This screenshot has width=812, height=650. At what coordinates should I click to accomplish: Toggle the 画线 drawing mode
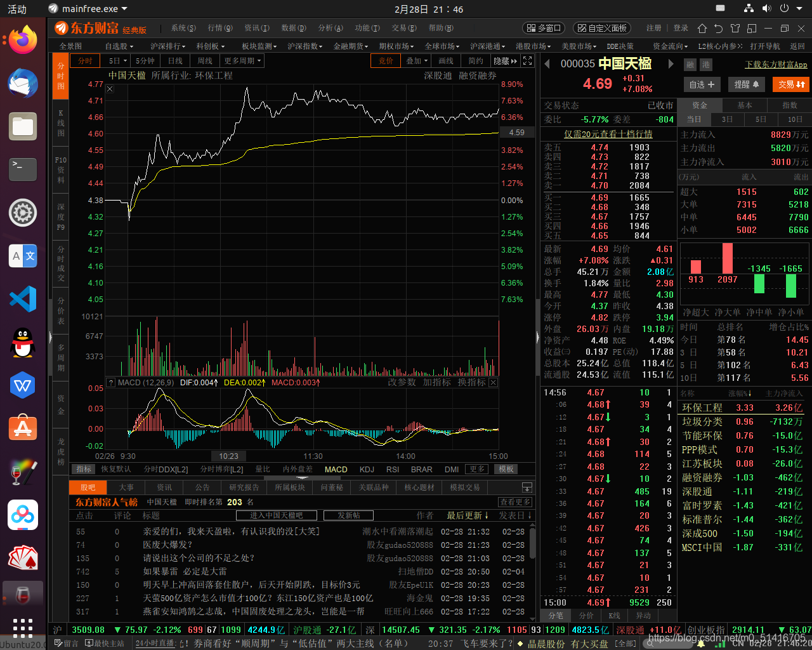coord(446,61)
